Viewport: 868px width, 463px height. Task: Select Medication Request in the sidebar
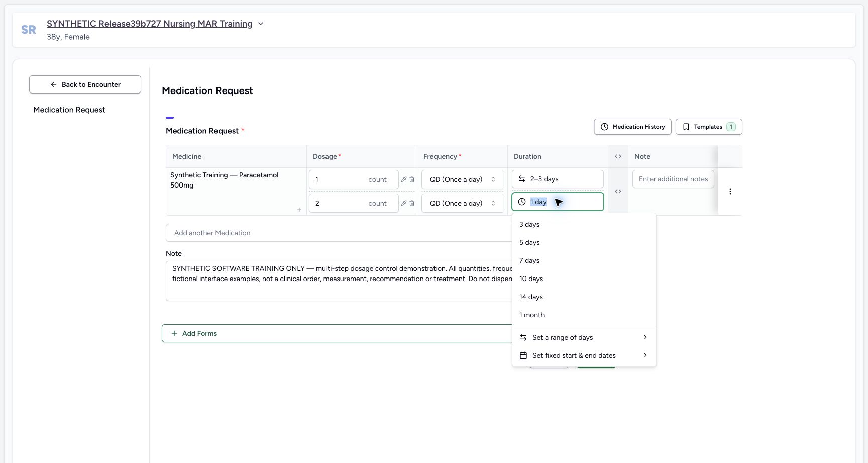[69, 110]
